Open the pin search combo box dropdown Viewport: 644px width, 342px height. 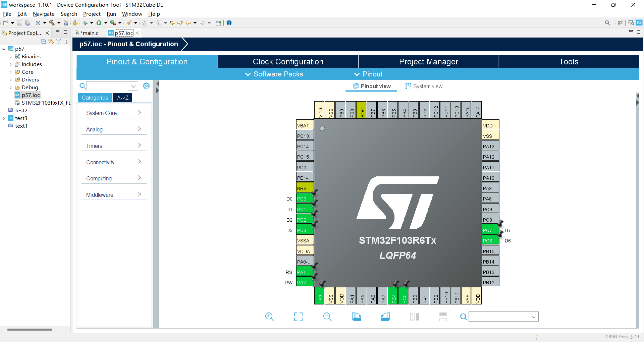533,317
